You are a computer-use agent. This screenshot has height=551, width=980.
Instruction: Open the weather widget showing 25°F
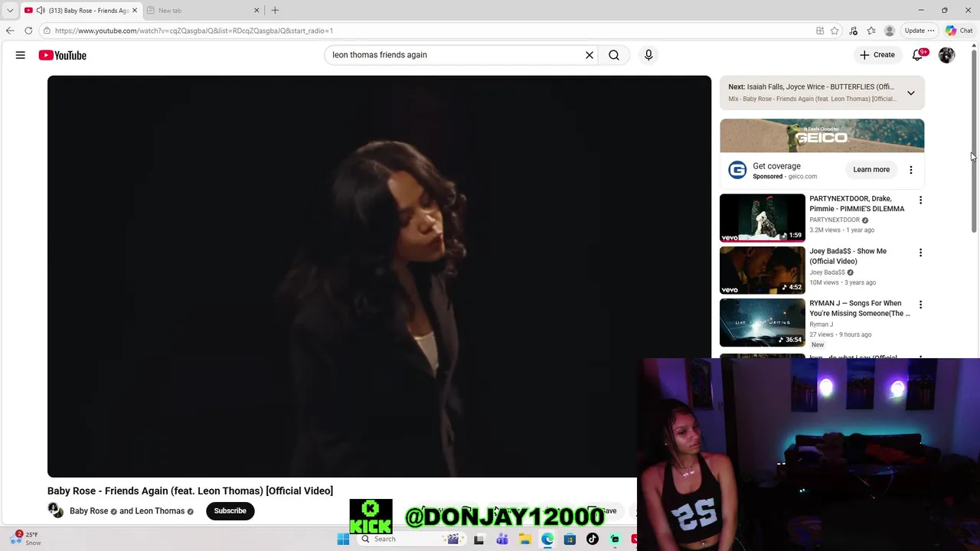[27, 538]
